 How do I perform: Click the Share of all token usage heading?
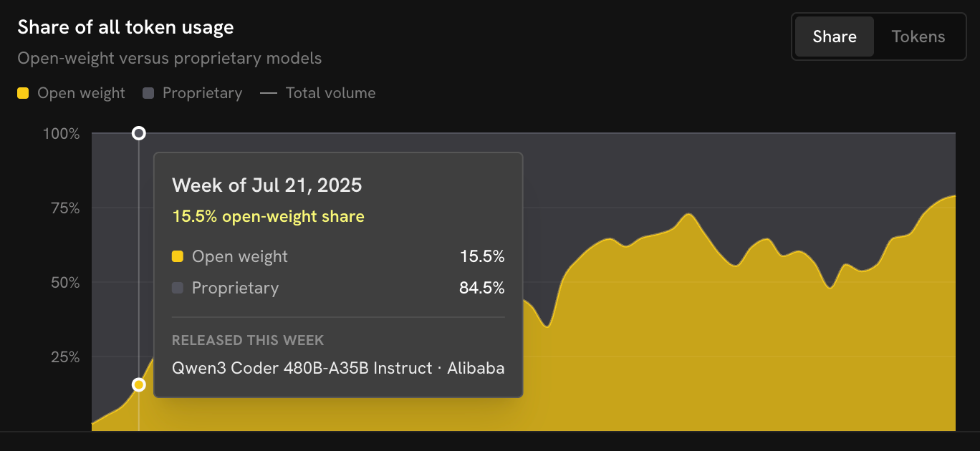click(x=125, y=28)
